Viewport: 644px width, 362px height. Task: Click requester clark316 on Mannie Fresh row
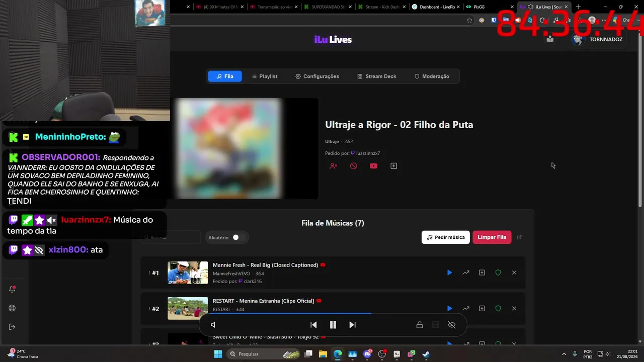tap(253, 282)
